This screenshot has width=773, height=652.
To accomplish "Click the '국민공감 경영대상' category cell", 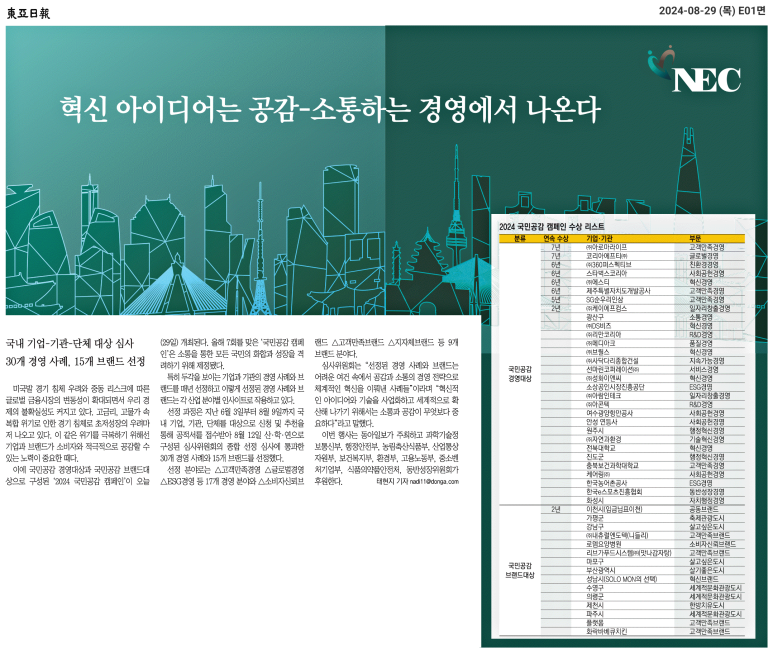I will pos(520,374).
